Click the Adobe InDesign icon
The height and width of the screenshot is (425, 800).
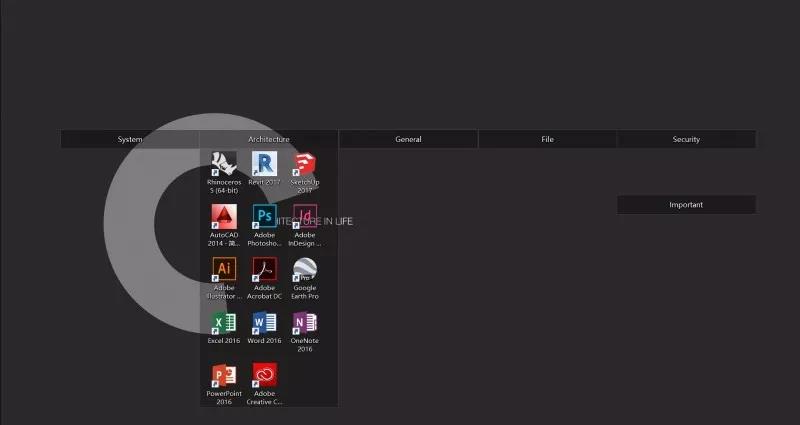(x=305, y=217)
